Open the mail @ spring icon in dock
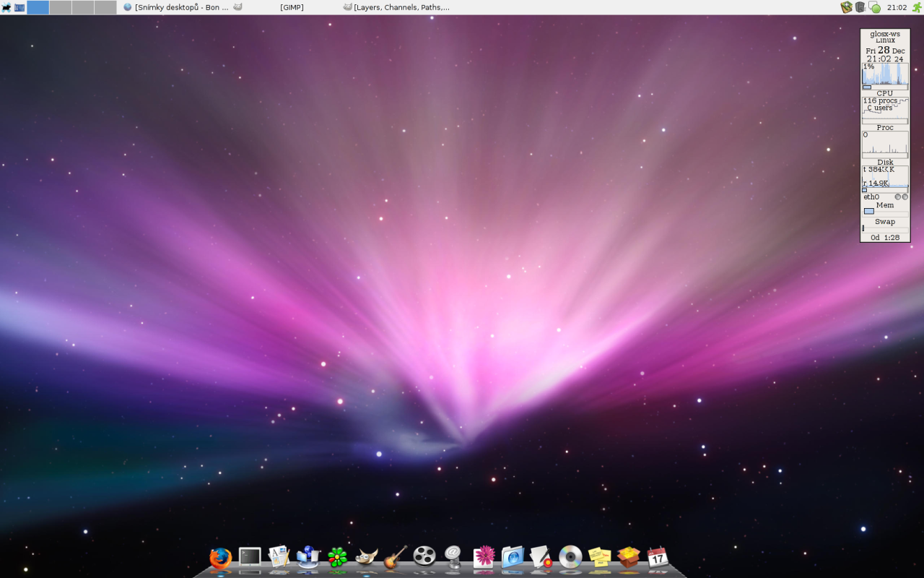The width and height of the screenshot is (924, 578). pos(453,557)
